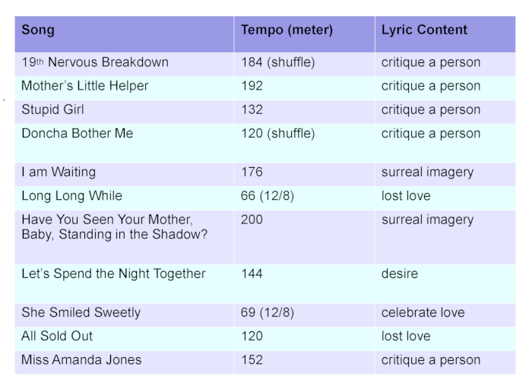Click the 69 (12/8) tempo cell

304,315
